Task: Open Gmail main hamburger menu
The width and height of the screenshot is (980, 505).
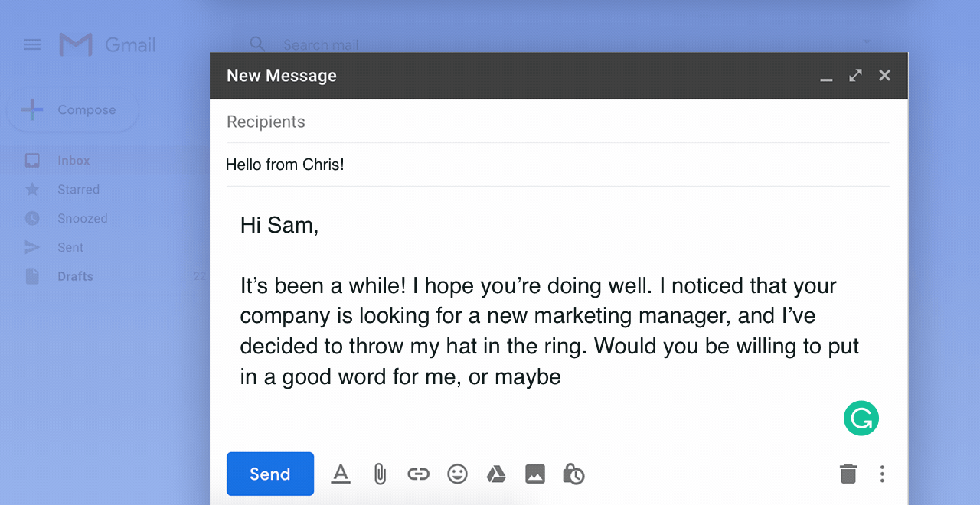Action: (x=32, y=44)
